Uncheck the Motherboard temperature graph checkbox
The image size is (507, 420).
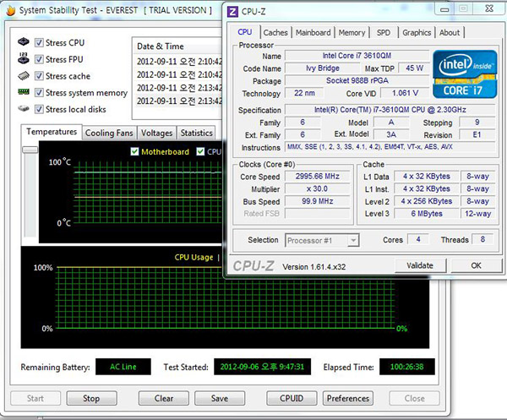(x=134, y=151)
